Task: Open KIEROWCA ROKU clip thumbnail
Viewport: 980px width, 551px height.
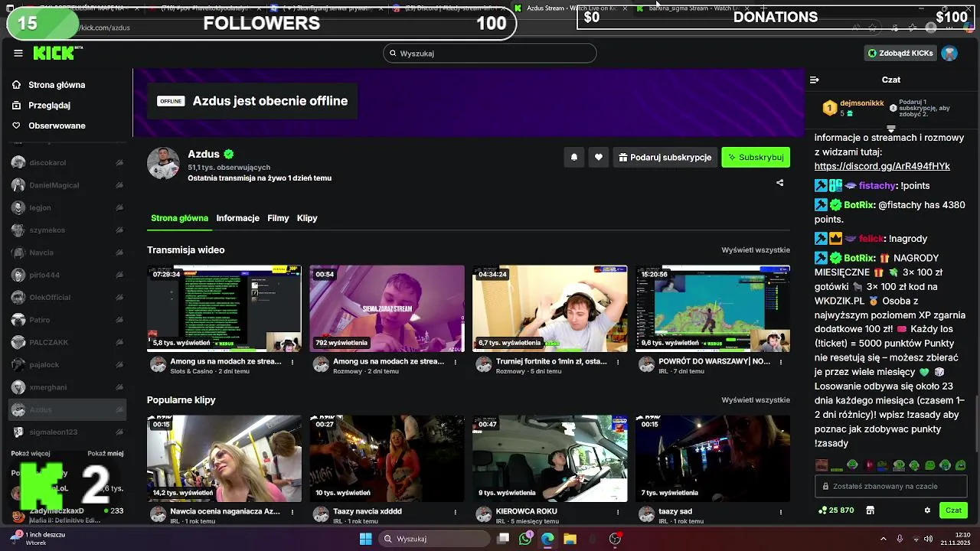Action: click(x=550, y=458)
